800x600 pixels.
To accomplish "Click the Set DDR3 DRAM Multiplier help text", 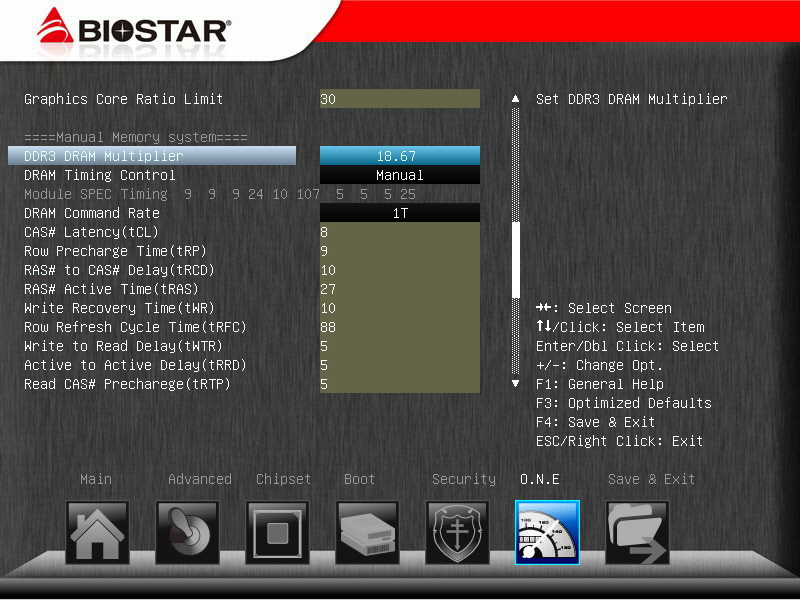I will [x=632, y=98].
